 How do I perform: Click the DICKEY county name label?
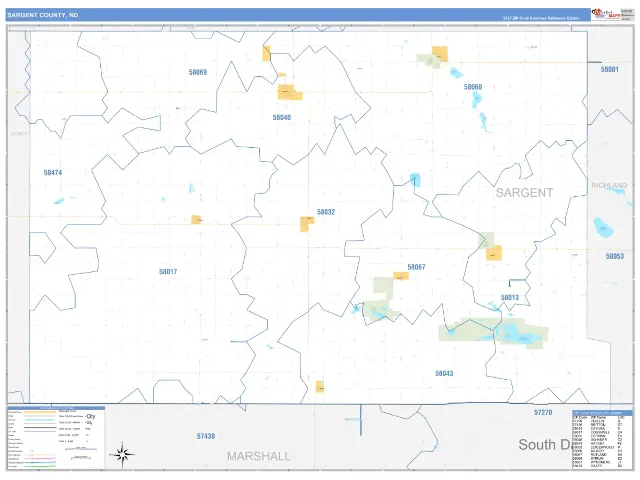(18, 133)
